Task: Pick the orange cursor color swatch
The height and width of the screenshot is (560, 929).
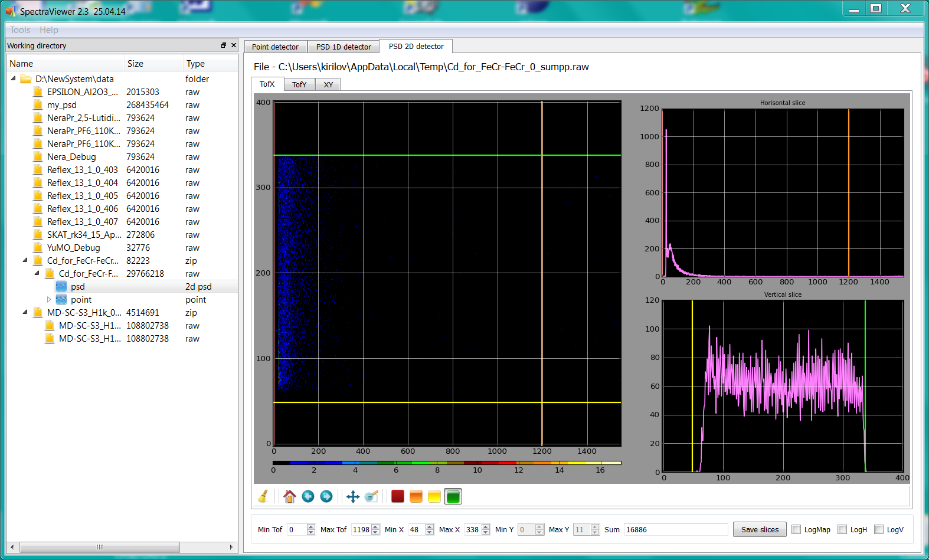Action: (416, 496)
